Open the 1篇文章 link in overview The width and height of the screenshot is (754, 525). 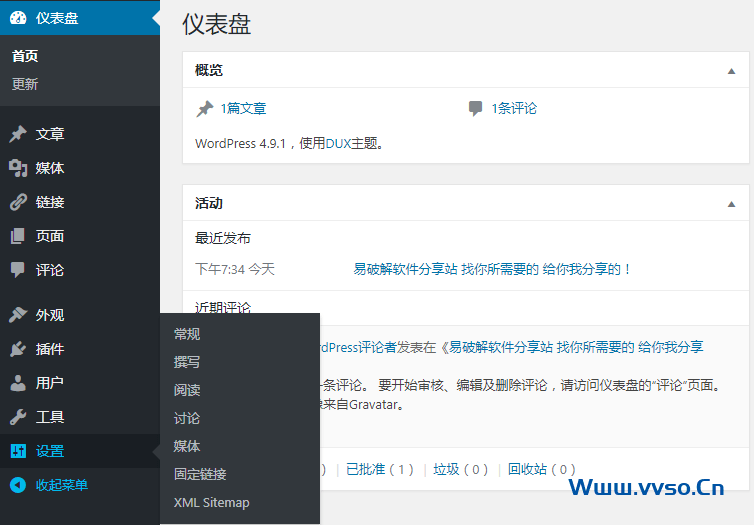243,108
